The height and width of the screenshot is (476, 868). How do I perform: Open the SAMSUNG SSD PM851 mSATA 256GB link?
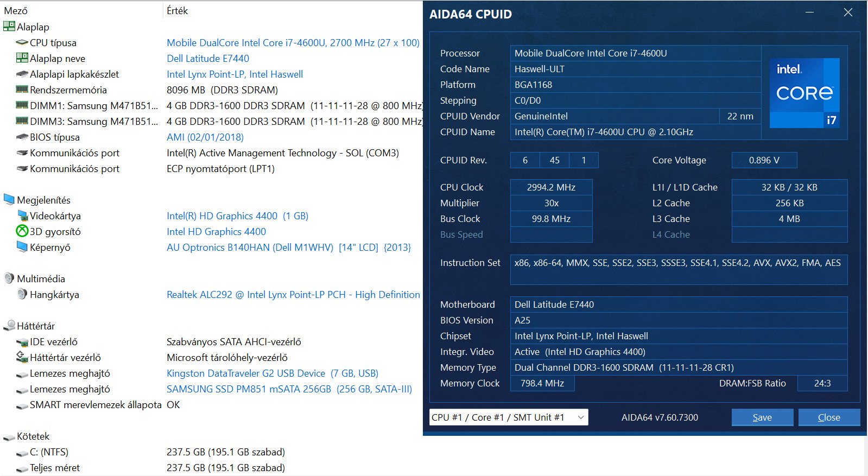(x=289, y=389)
